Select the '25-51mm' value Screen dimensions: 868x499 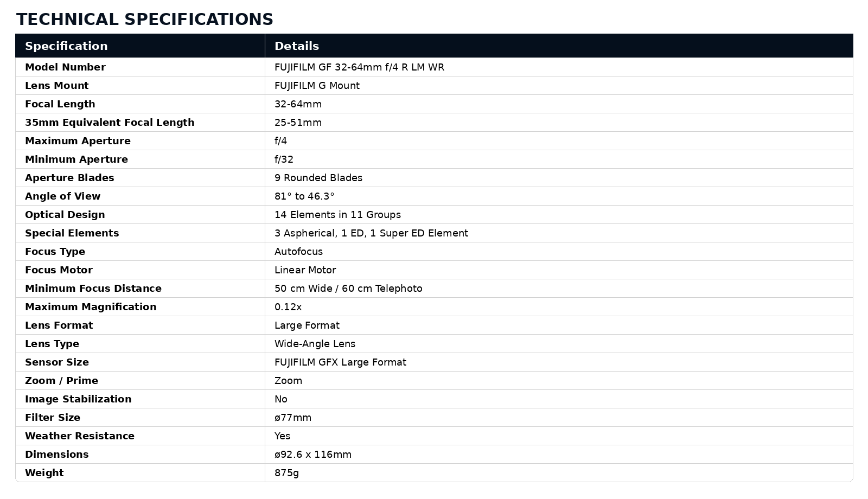[x=298, y=123]
